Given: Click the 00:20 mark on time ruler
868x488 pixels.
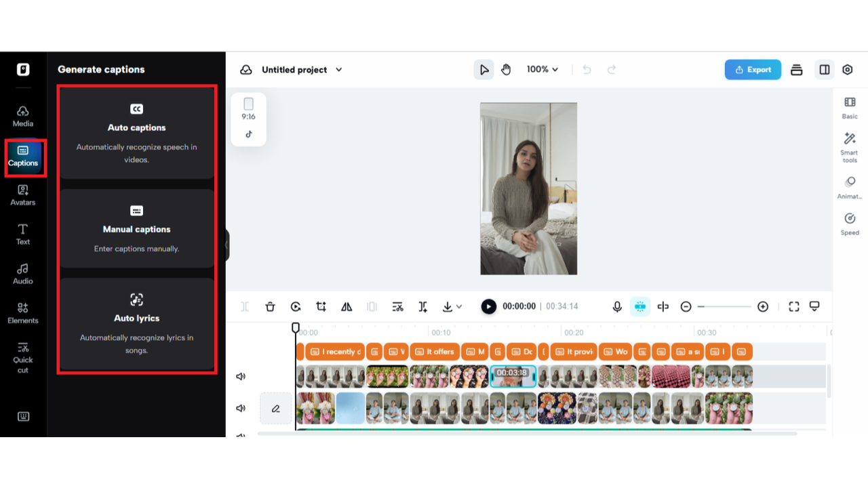Looking at the screenshot, I should pyautogui.click(x=574, y=333).
